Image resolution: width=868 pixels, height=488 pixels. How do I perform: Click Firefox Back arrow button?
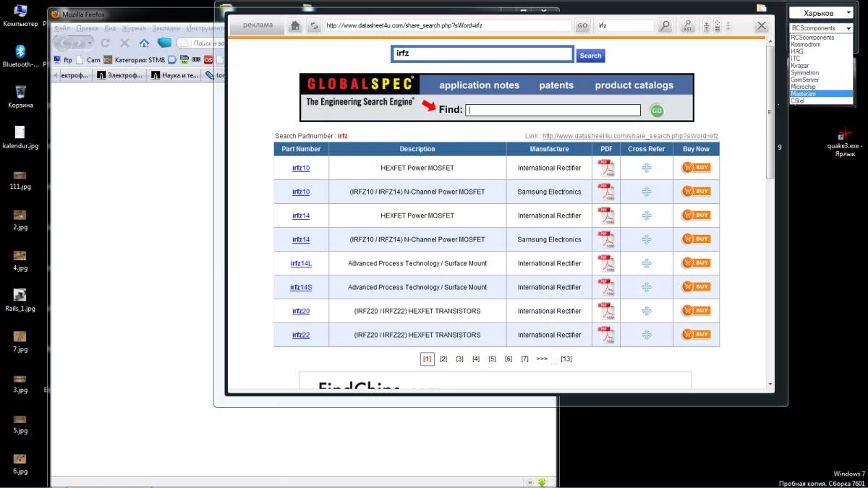(63, 43)
